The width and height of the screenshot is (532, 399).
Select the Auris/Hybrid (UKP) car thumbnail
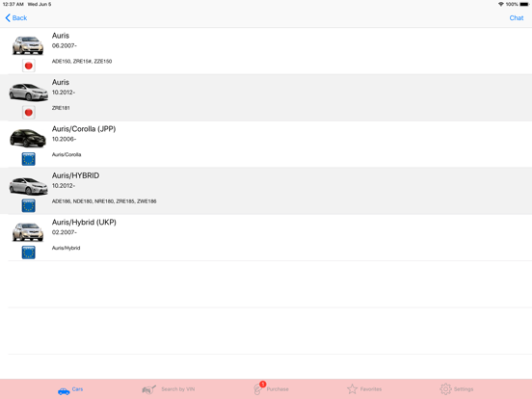pyautogui.click(x=28, y=232)
